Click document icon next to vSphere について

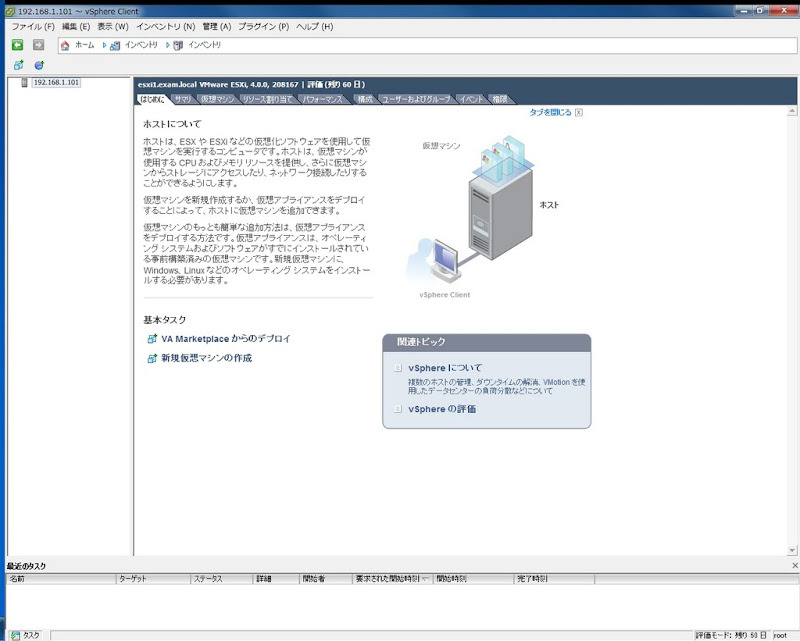(x=398, y=368)
